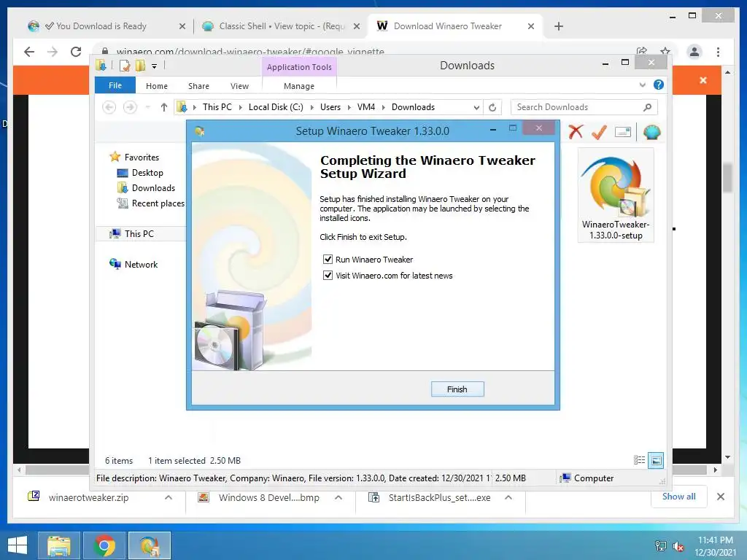747x560 pixels.
Task: Click Show all downloads
Action: pyautogui.click(x=679, y=496)
